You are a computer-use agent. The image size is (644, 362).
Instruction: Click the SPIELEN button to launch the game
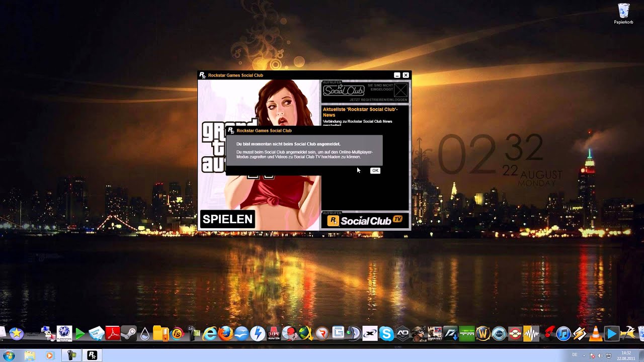[x=227, y=219]
